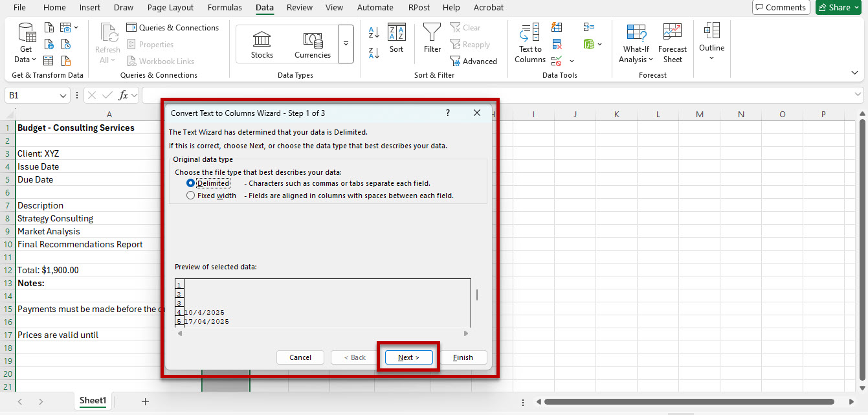This screenshot has width=868, height=415.
Task: Click the Flash Fill icon
Action: (x=557, y=27)
